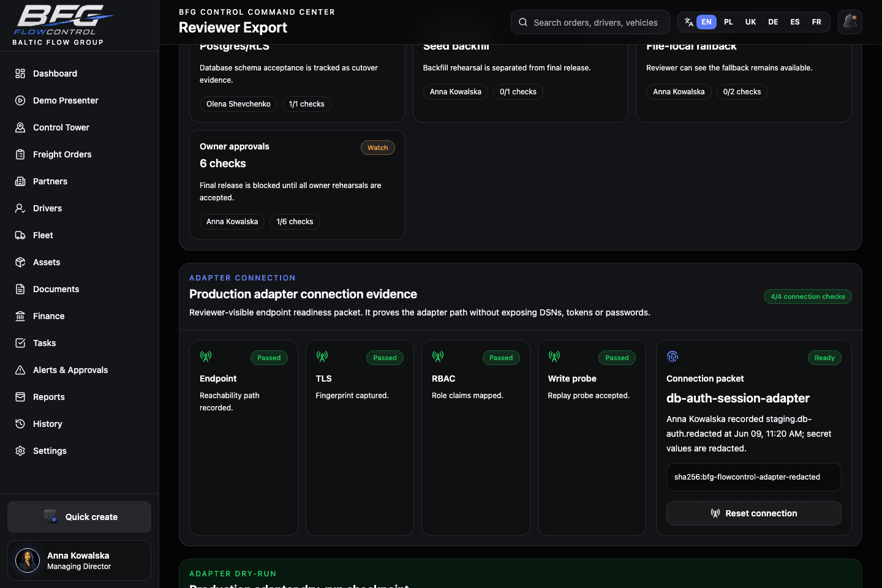
Task: Click the 0/1 checks chip
Action: click(x=518, y=92)
